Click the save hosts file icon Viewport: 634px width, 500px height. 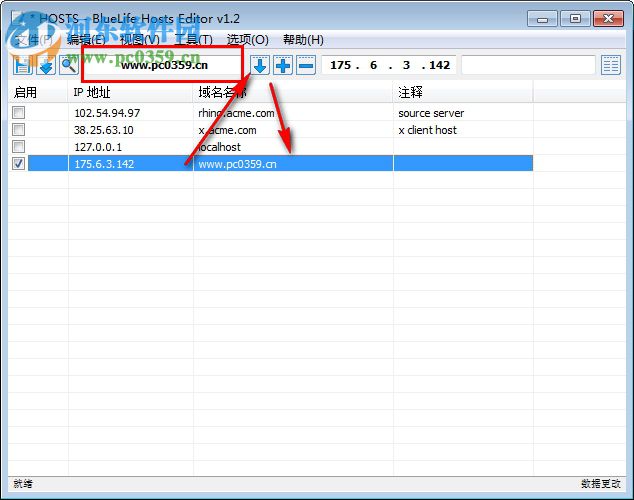coord(23,65)
